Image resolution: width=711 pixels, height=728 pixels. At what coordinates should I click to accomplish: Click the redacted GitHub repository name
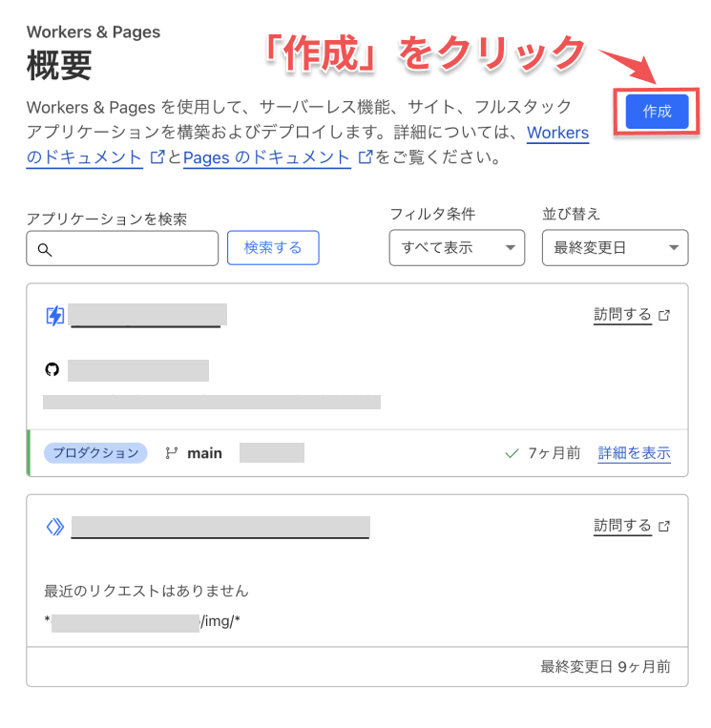tap(138, 370)
